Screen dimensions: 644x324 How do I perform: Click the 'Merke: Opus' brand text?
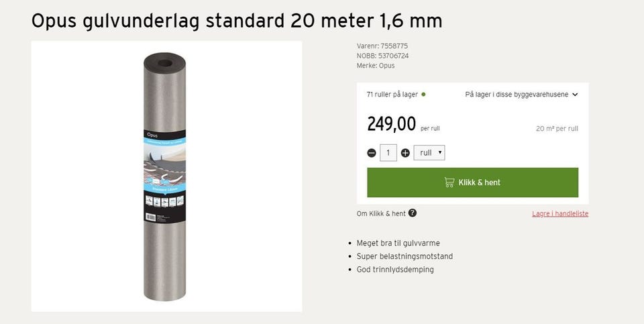click(376, 66)
